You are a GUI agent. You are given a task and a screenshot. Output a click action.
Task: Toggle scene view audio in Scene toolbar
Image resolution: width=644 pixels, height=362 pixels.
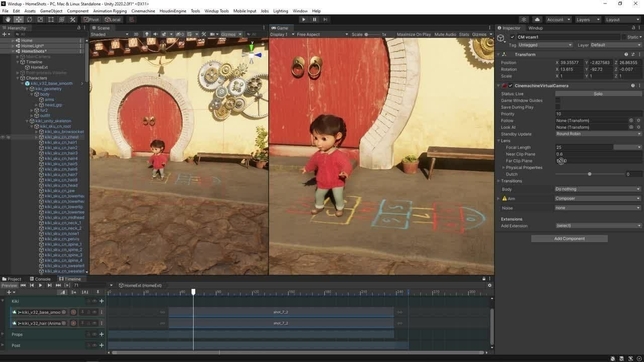(x=155, y=34)
